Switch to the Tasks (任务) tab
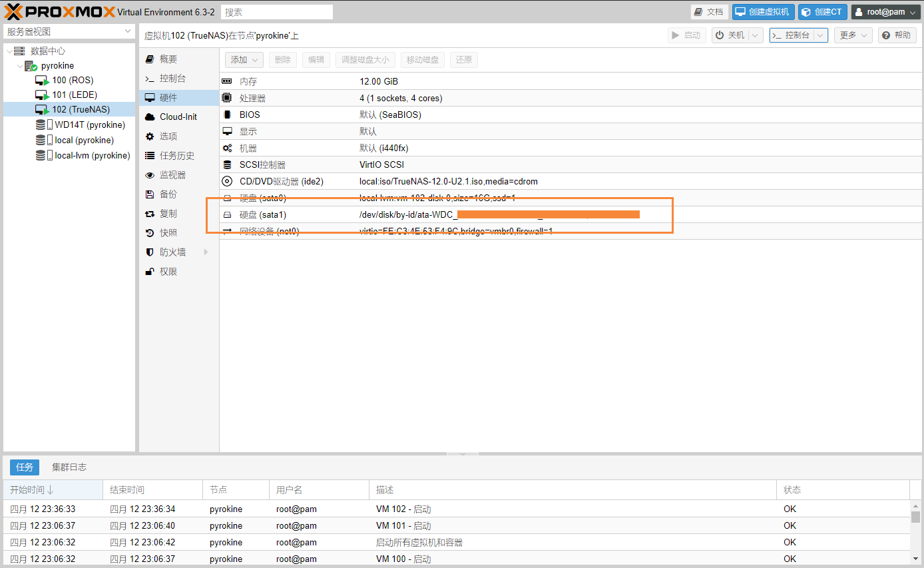Screen dimensions: 924x568 (x=25, y=467)
